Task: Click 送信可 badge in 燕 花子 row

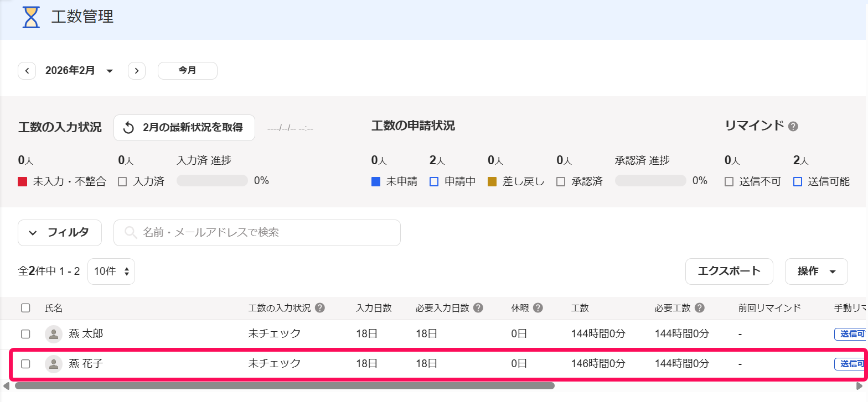Action: [850, 364]
